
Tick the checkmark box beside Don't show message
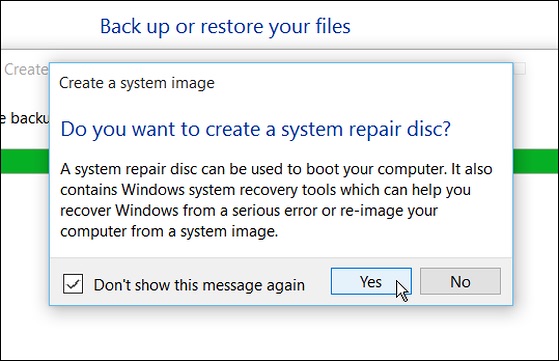click(73, 284)
